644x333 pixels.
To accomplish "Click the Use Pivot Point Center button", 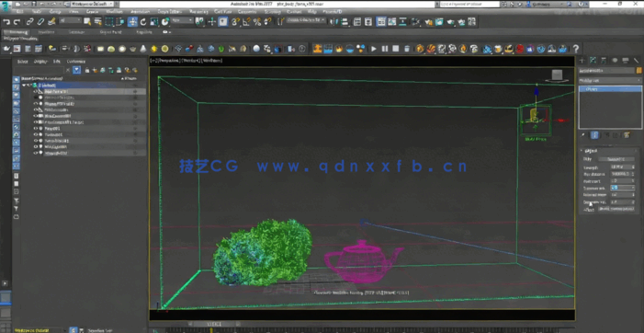I will (x=199, y=22).
